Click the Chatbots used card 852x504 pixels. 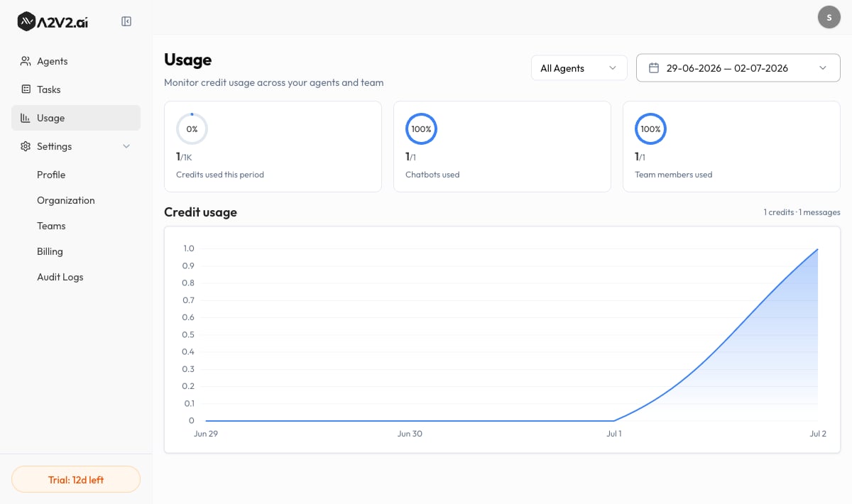point(502,146)
